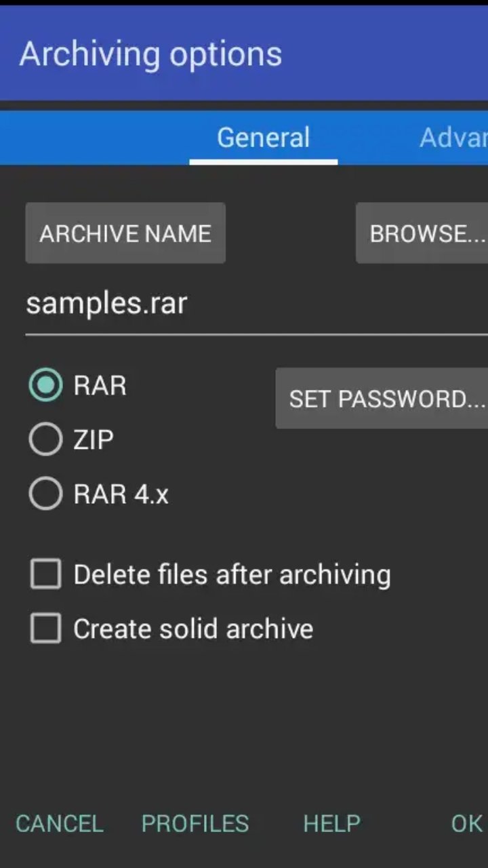
Task: Open the Advanced tab
Action: point(453,138)
